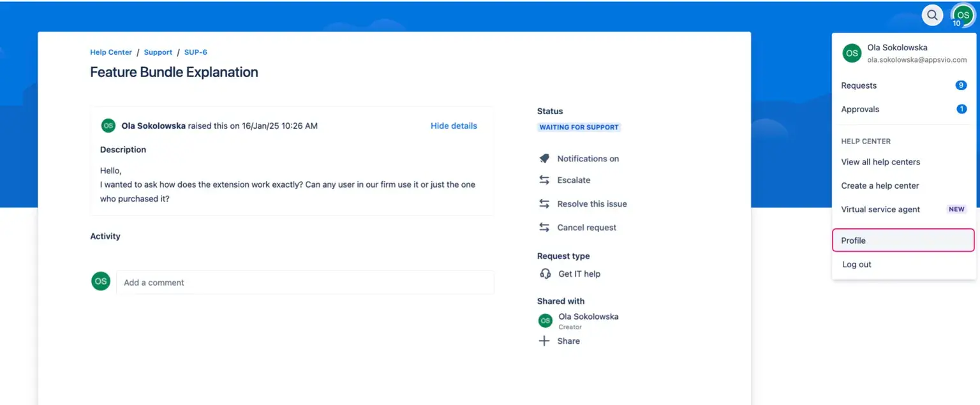Click the plus icon beside Share
The width and height of the screenshot is (980, 405).
(x=544, y=341)
